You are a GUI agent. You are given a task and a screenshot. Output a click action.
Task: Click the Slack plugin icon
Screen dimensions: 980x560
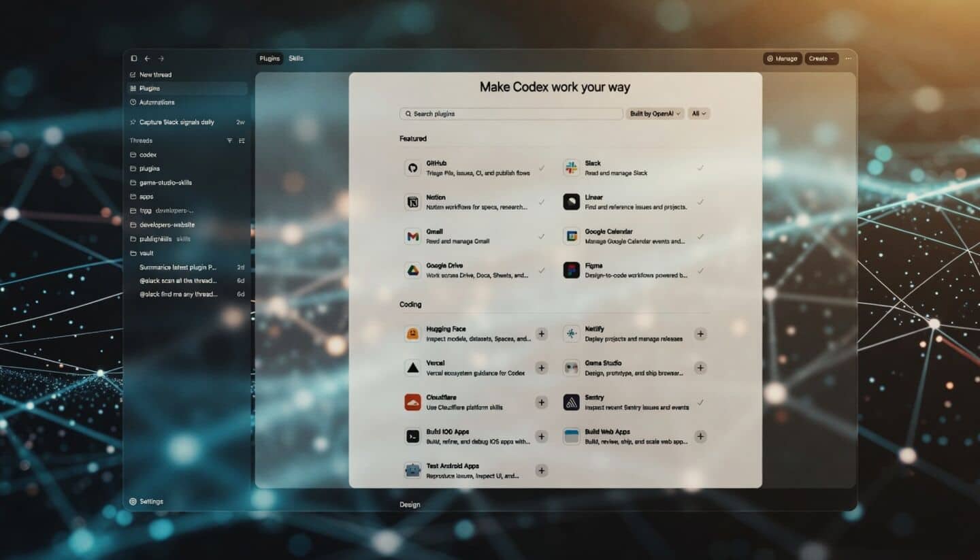[x=572, y=168]
